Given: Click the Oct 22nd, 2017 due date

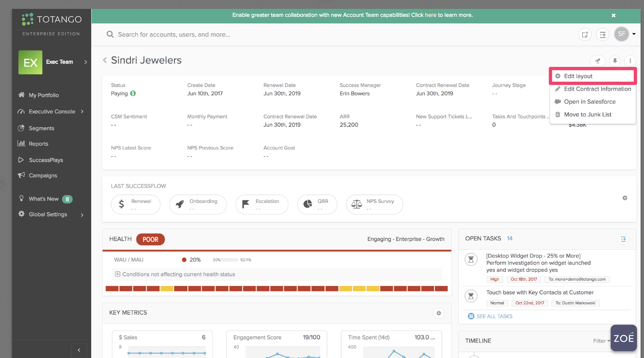Looking at the screenshot, I should tap(530, 303).
